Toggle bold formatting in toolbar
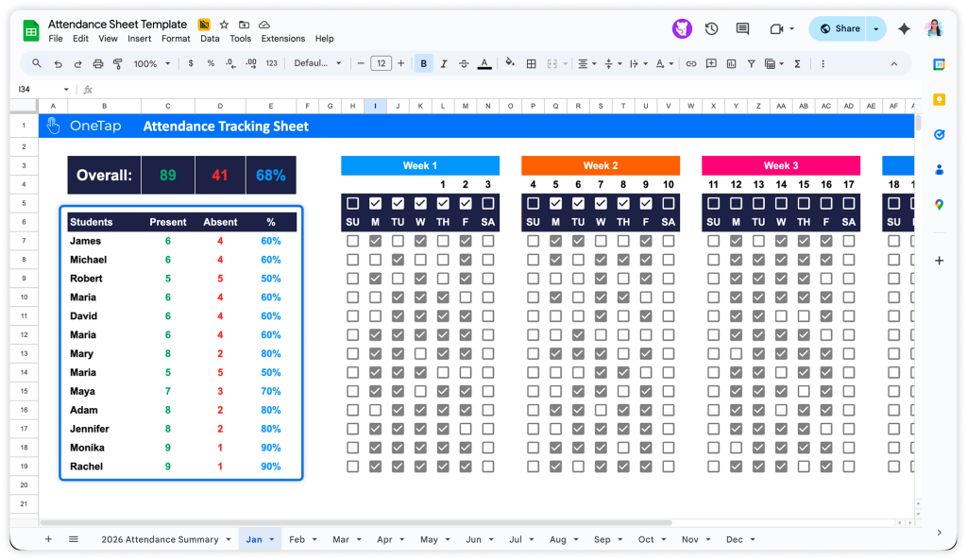The height and width of the screenshot is (560, 967). (x=423, y=63)
